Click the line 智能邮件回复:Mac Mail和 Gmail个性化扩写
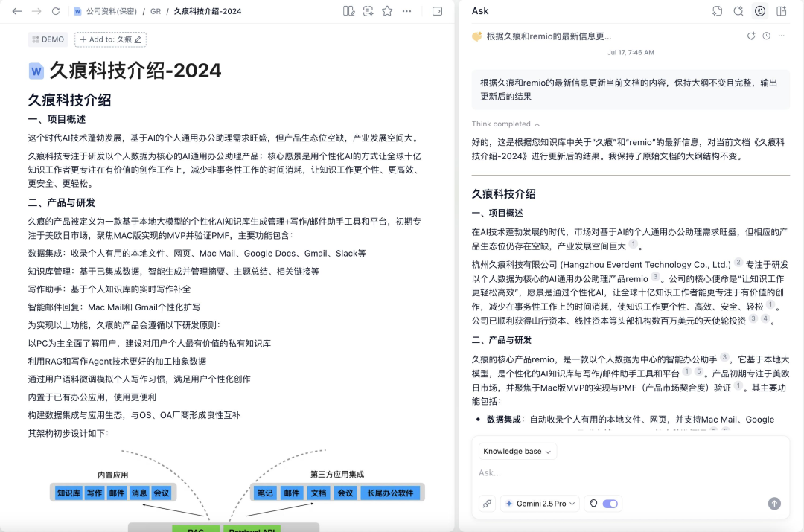This screenshot has width=804, height=532. pos(114,307)
